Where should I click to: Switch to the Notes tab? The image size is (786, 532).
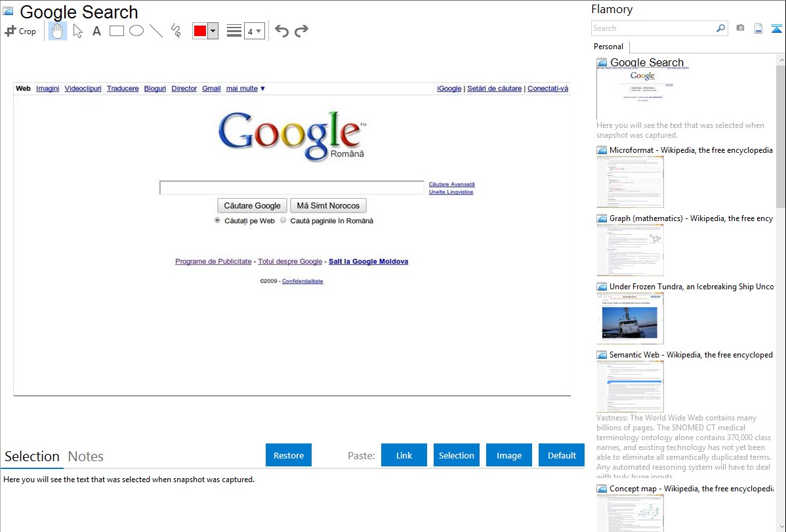tap(86, 457)
